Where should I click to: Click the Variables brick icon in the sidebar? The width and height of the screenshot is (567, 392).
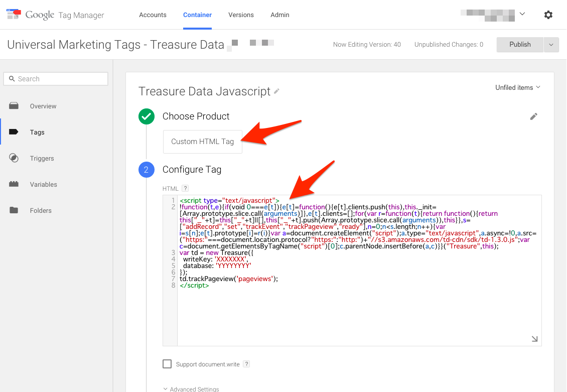click(14, 184)
